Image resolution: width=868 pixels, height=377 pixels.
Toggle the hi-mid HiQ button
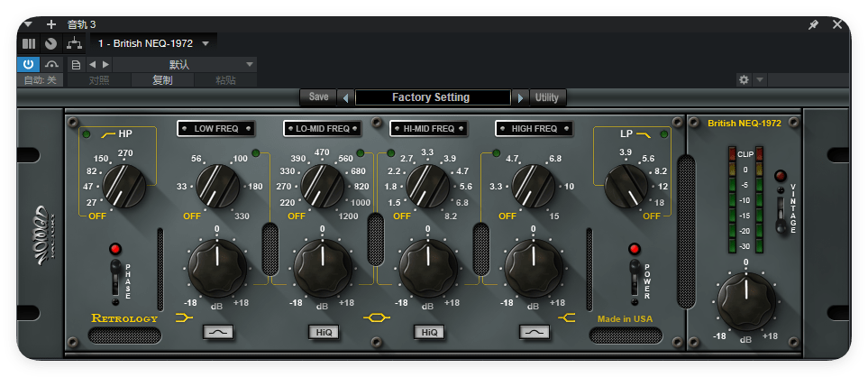430,332
